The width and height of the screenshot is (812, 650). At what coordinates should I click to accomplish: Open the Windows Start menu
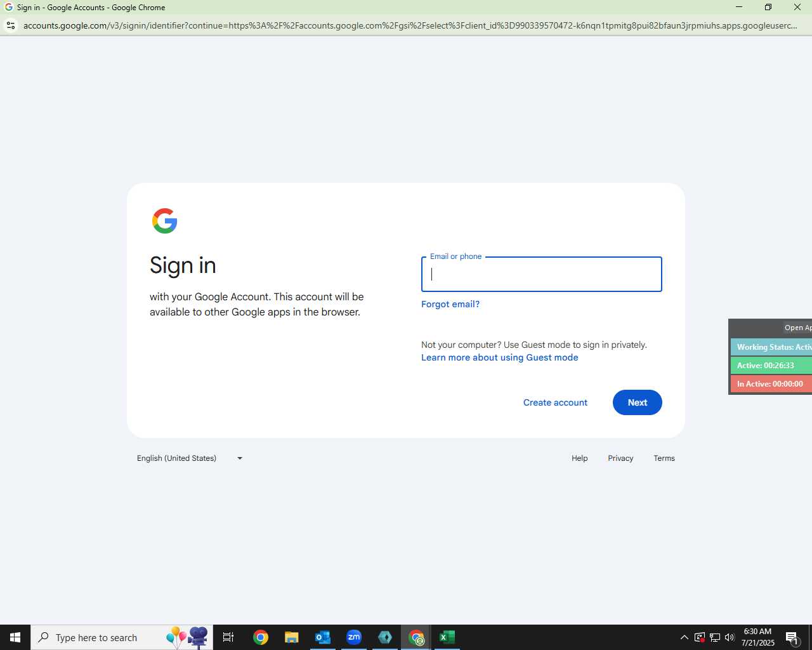coord(15,637)
